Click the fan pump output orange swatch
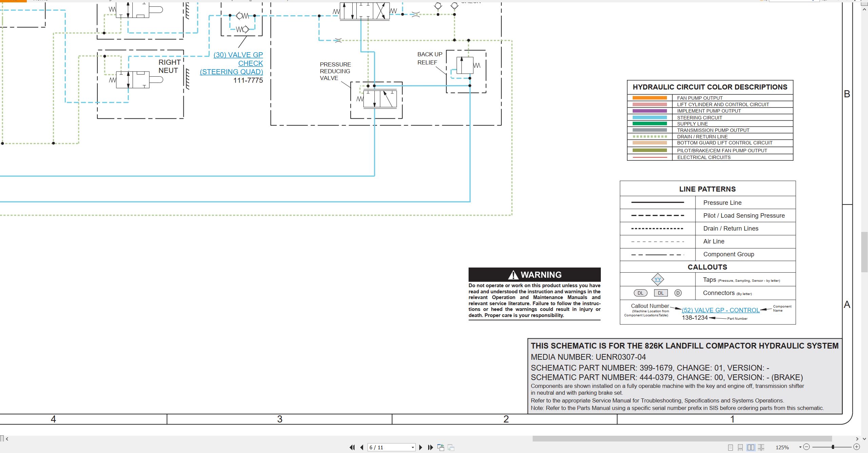Viewport: 868px width, 453px height. point(649,98)
